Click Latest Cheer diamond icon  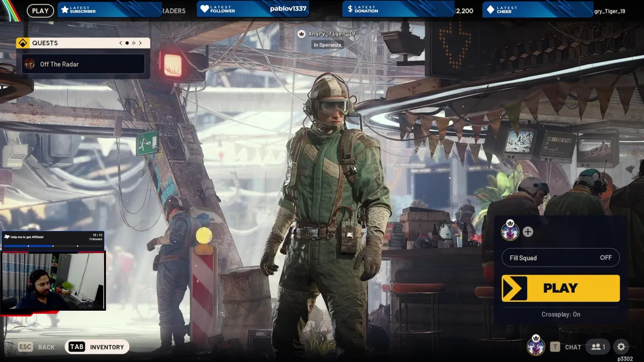click(x=491, y=9)
